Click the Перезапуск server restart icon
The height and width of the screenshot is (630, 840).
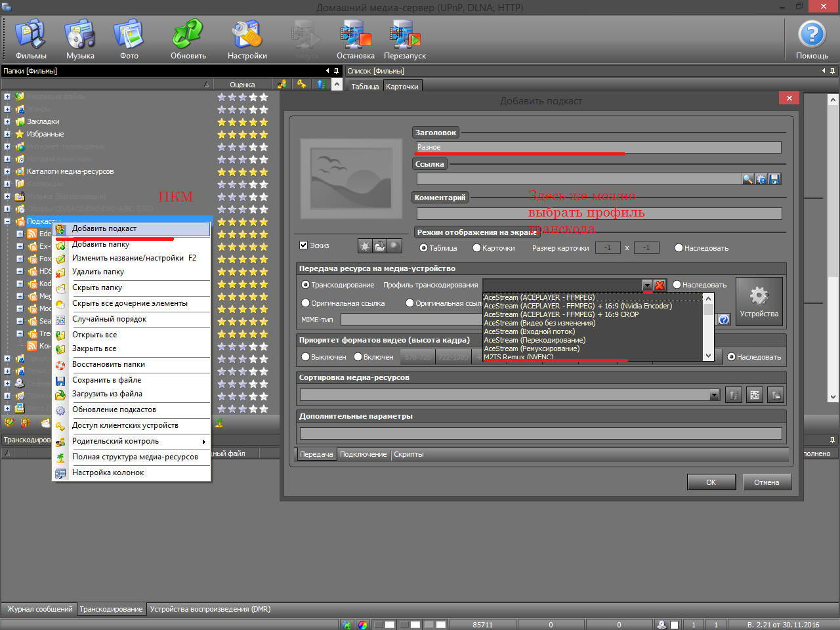pyautogui.click(x=404, y=38)
